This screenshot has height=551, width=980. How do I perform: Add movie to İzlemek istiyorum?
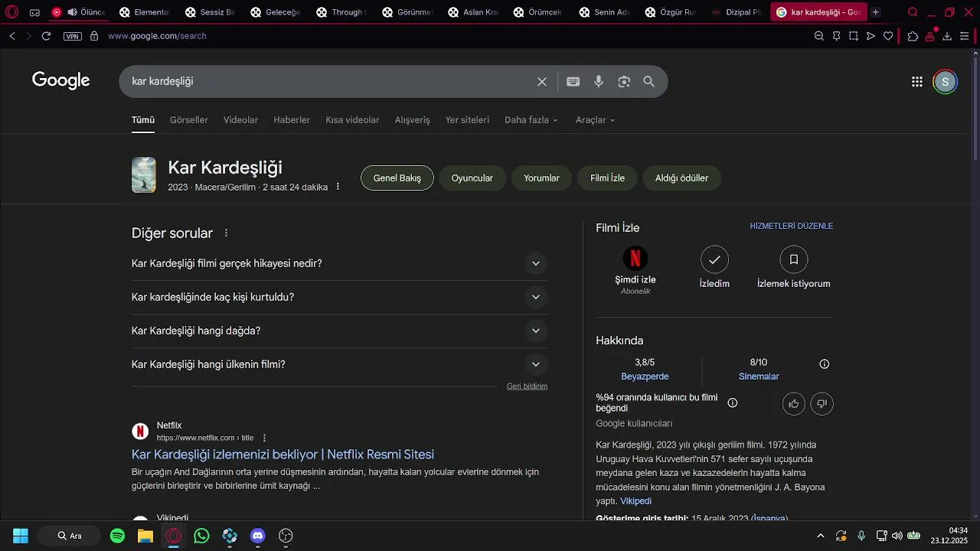tap(794, 259)
